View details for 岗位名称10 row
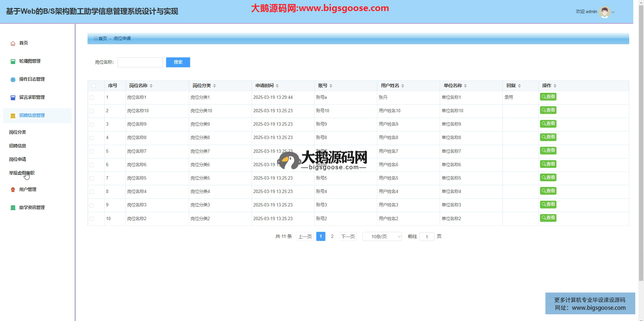644x321 pixels. coord(548,110)
